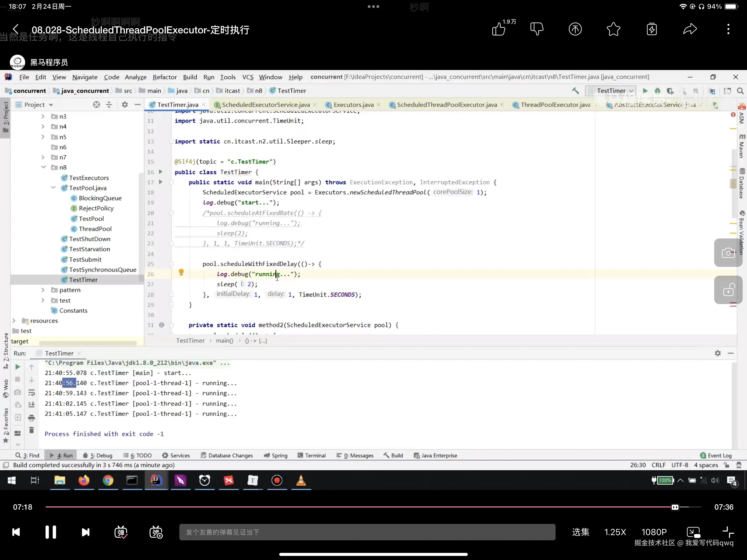Toggle the danmaku comments on/off
This screenshot has width=747, height=560.
tap(121, 532)
